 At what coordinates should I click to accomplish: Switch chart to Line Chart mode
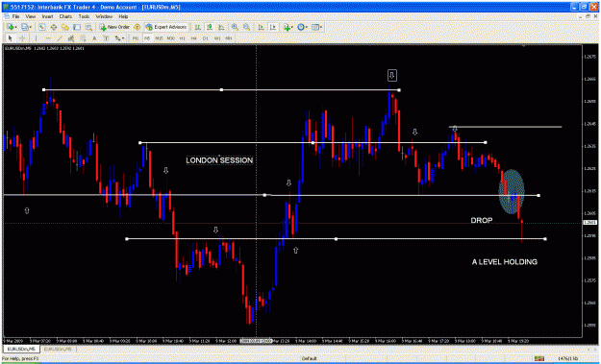point(221,27)
